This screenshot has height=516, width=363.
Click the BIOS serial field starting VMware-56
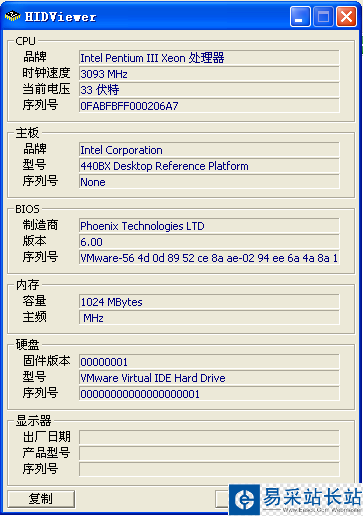[x=209, y=258]
